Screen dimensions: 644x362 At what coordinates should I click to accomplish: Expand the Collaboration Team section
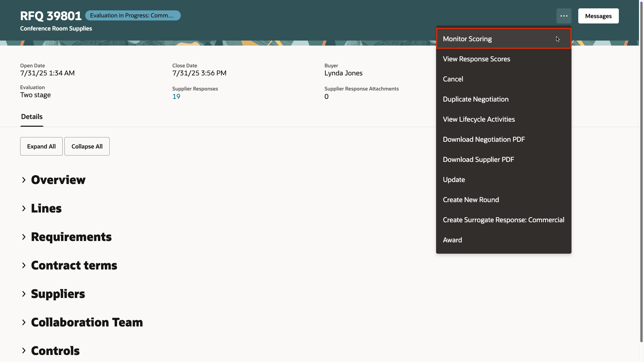[x=24, y=322]
